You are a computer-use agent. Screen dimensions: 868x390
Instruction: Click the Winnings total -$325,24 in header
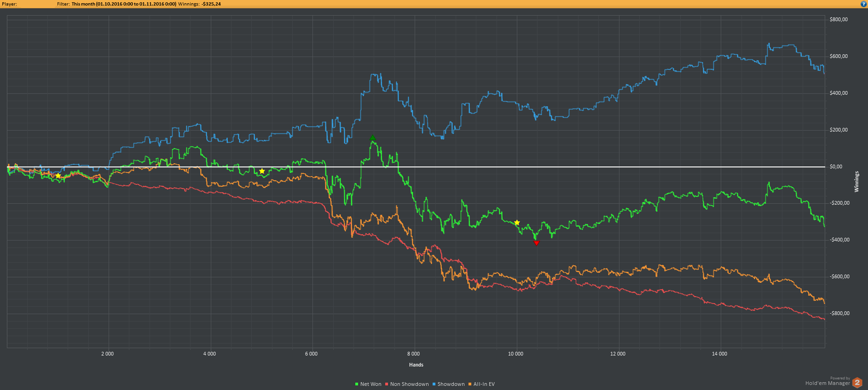[211, 4]
